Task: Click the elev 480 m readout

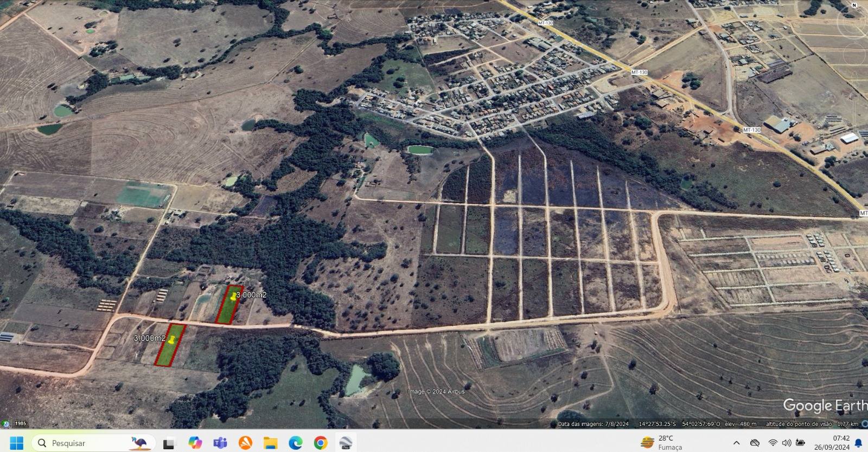Action: point(741,424)
